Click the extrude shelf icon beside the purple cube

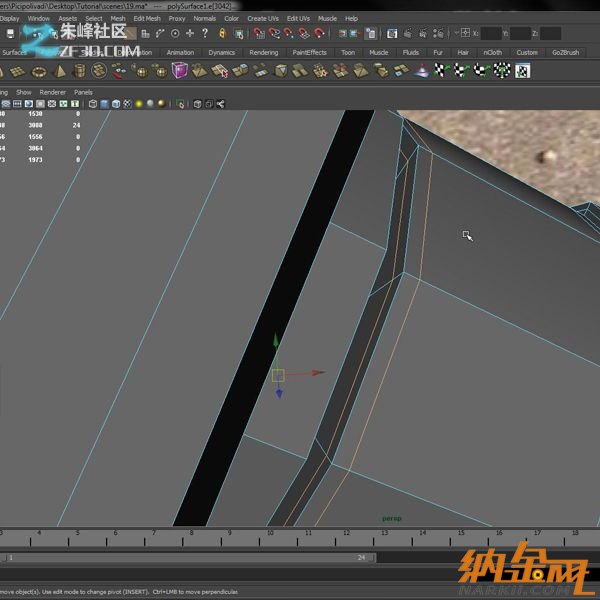(x=199, y=71)
